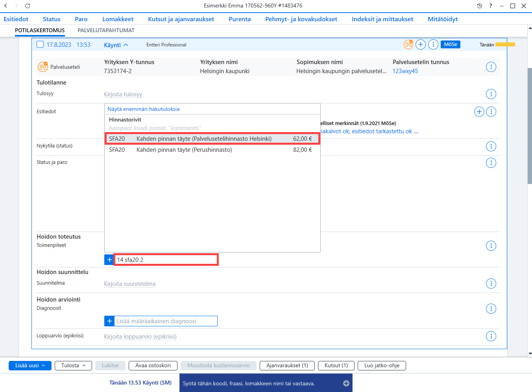This screenshot has height=392, width=532.
Task: Click the orange note icon in visit header
Action: pyautogui.click(x=408, y=44)
